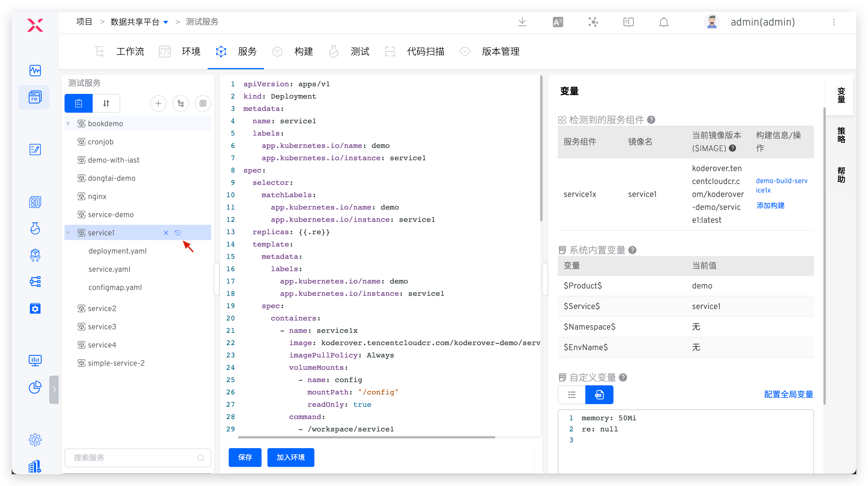Click the sync from repository icon
The height and width of the screenshot is (486, 868).
(181, 104)
